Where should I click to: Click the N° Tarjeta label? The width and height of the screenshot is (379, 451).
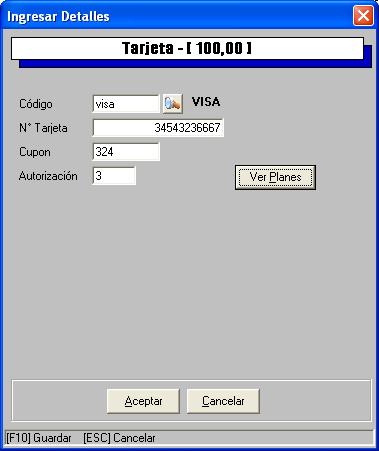pyautogui.click(x=43, y=128)
